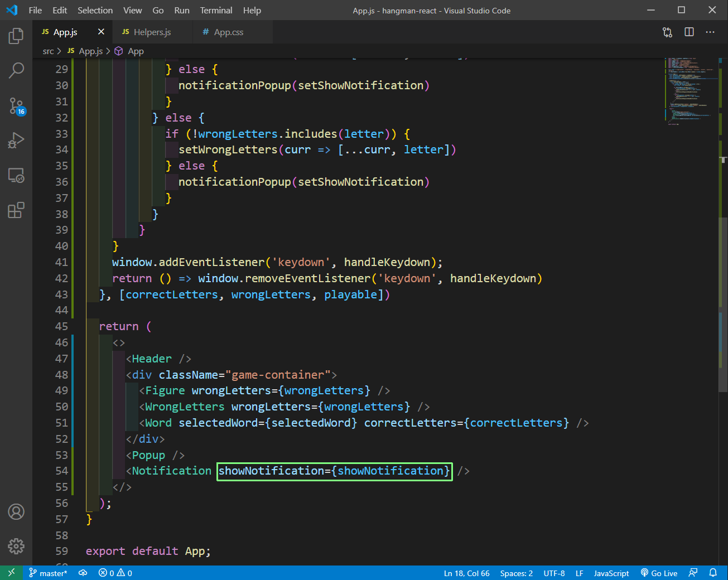The width and height of the screenshot is (728, 580).
Task: Open the Go menu
Action: tap(158, 10)
